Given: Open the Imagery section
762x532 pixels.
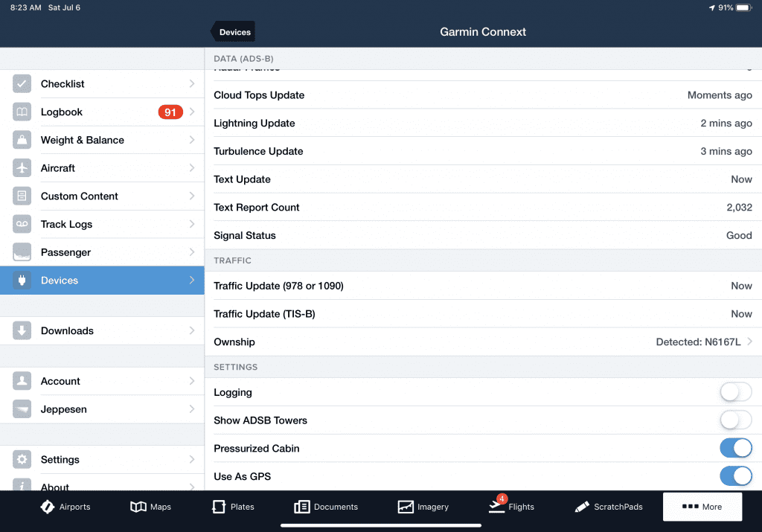Looking at the screenshot, I should [423, 507].
